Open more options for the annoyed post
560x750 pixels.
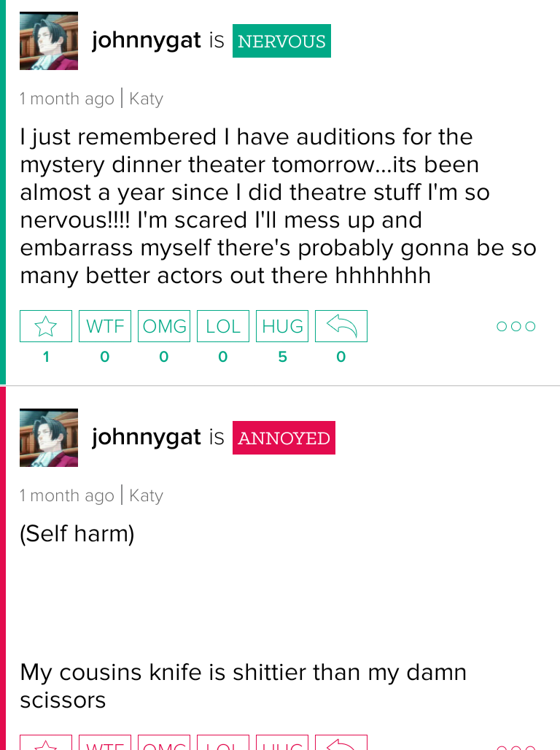(516, 746)
